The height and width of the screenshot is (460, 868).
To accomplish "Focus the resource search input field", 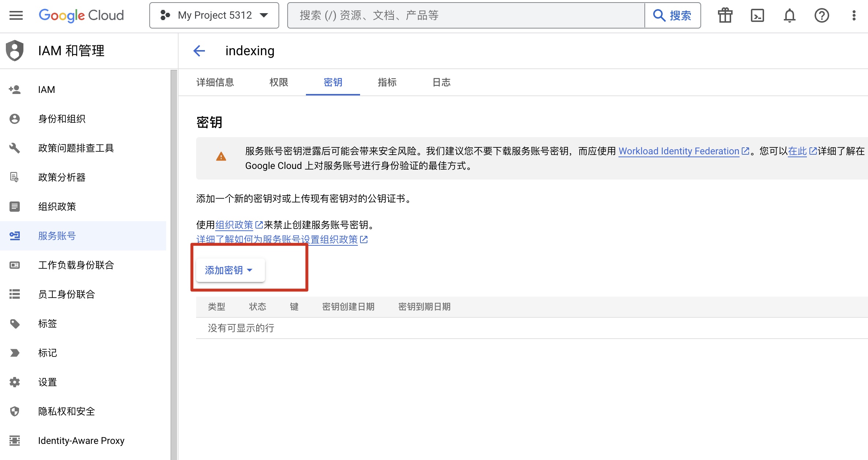I will point(465,15).
